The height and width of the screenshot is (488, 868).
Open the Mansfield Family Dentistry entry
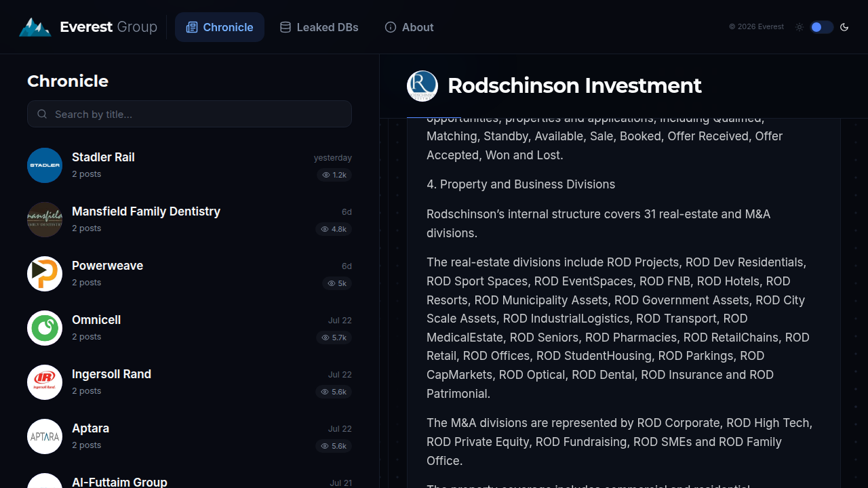coord(189,220)
